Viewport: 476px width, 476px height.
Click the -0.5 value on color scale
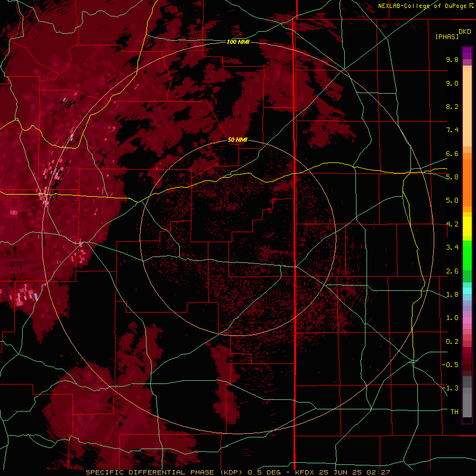tap(450, 365)
